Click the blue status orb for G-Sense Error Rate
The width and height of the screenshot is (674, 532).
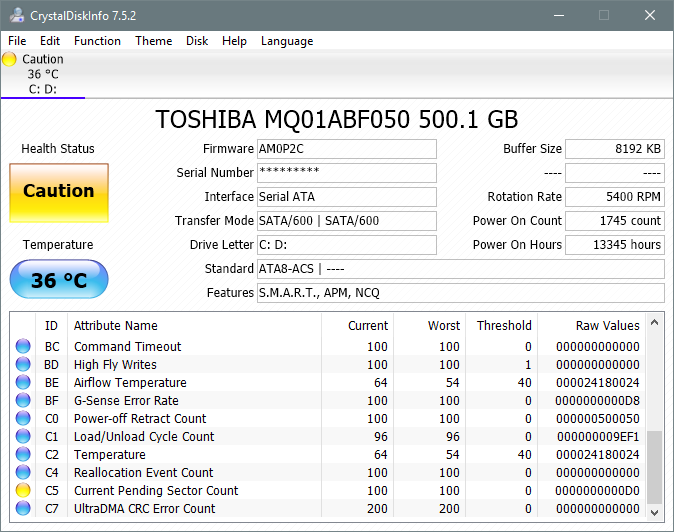pos(23,400)
